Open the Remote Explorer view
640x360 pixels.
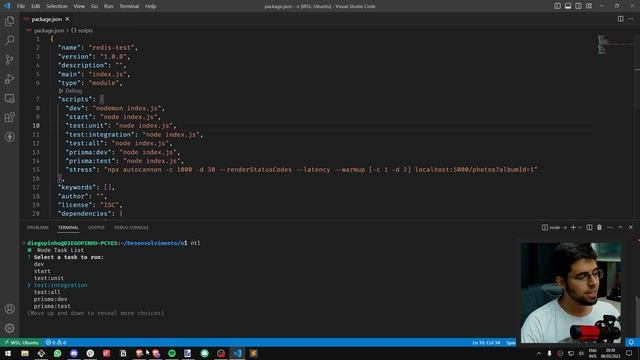point(9,98)
